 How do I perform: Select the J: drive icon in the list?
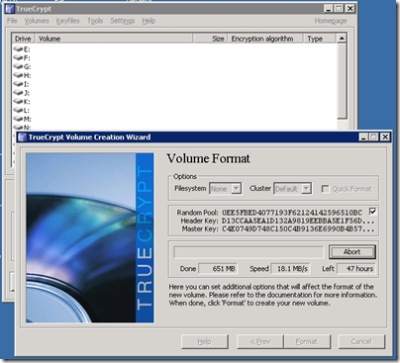click(x=18, y=93)
